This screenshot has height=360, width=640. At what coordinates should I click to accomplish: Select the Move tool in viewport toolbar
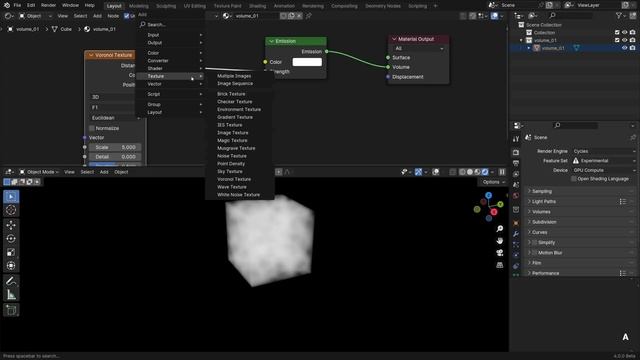(11, 225)
